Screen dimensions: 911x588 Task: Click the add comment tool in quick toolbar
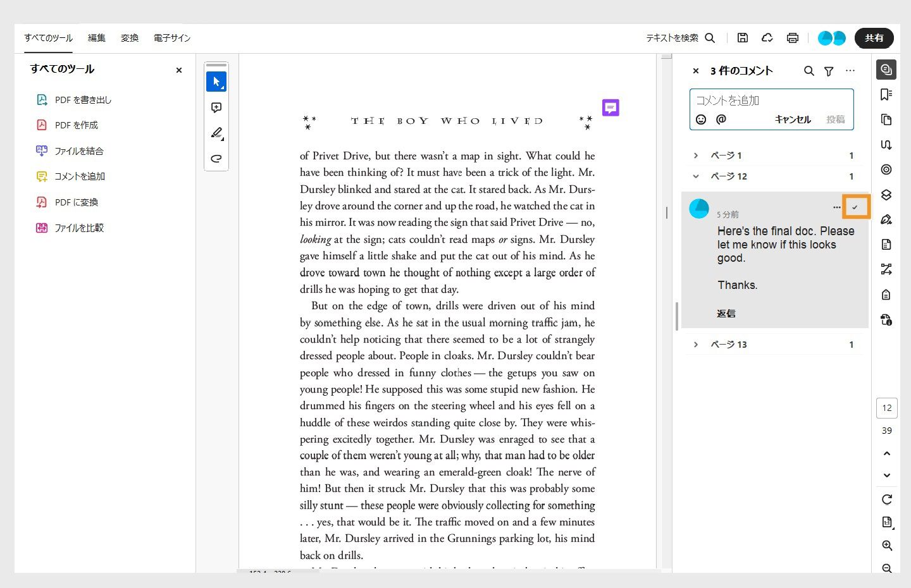[x=216, y=107]
